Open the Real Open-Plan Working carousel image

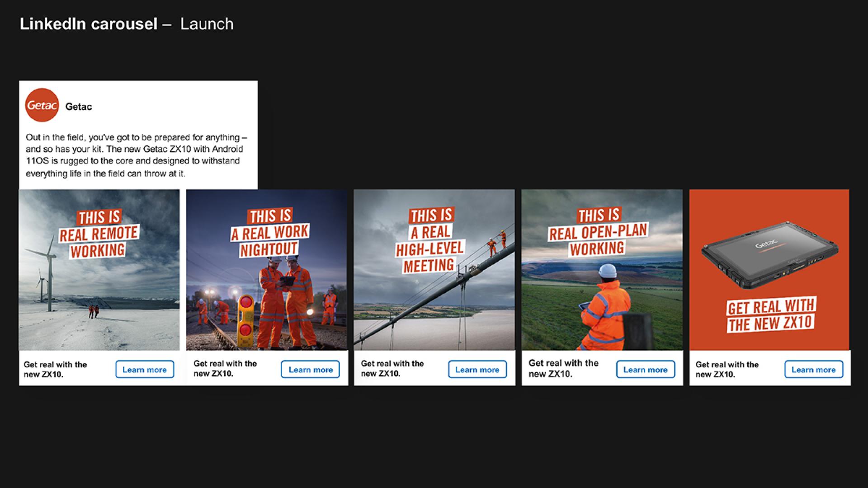point(602,270)
